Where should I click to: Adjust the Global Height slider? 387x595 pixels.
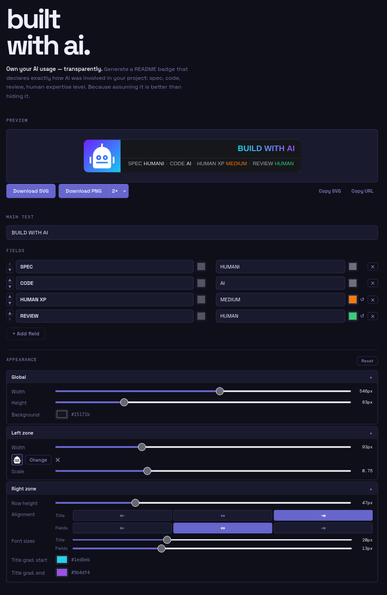coord(203,402)
